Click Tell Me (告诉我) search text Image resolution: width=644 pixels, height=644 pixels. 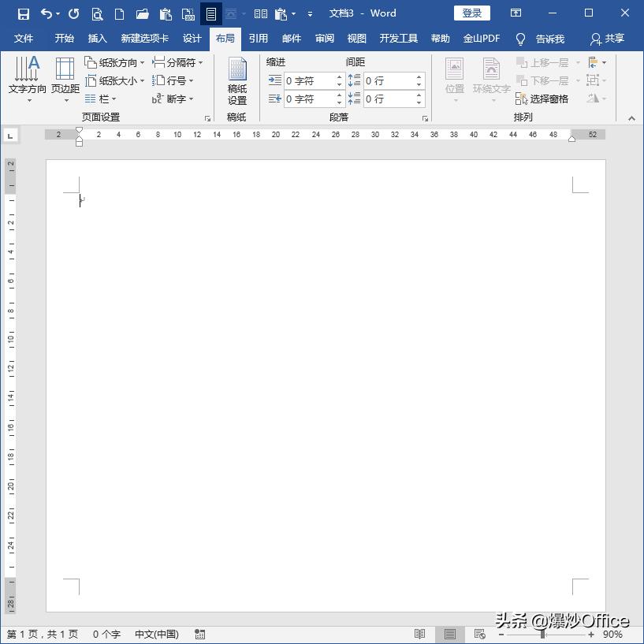point(550,39)
